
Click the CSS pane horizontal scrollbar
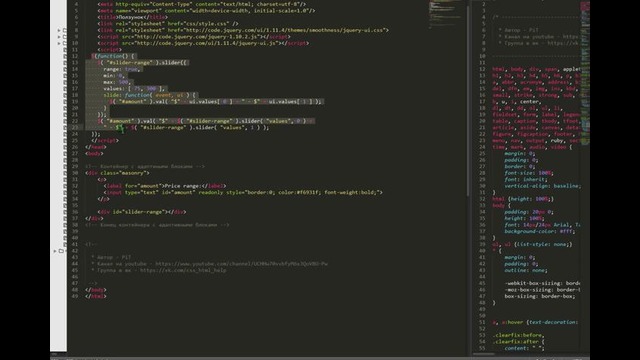(484, 354)
